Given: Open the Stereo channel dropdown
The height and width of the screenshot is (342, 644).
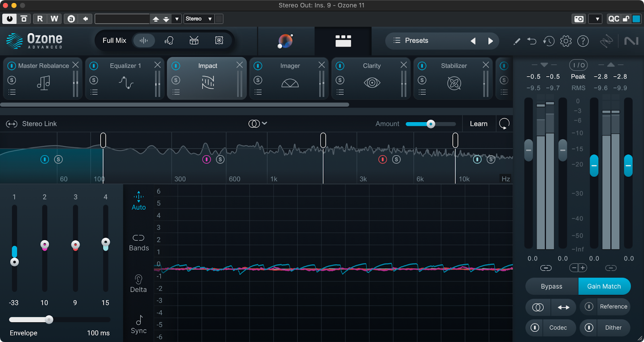Looking at the screenshot, I should tap(199, 19).
